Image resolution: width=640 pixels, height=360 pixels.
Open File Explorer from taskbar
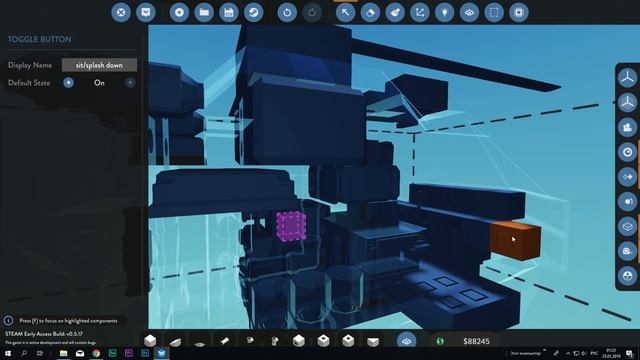point(63,353)
